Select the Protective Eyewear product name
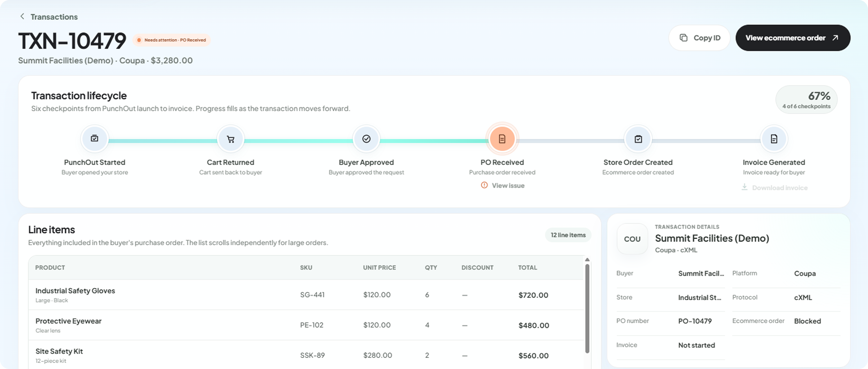868x369 pixels. tap(68, 321)
